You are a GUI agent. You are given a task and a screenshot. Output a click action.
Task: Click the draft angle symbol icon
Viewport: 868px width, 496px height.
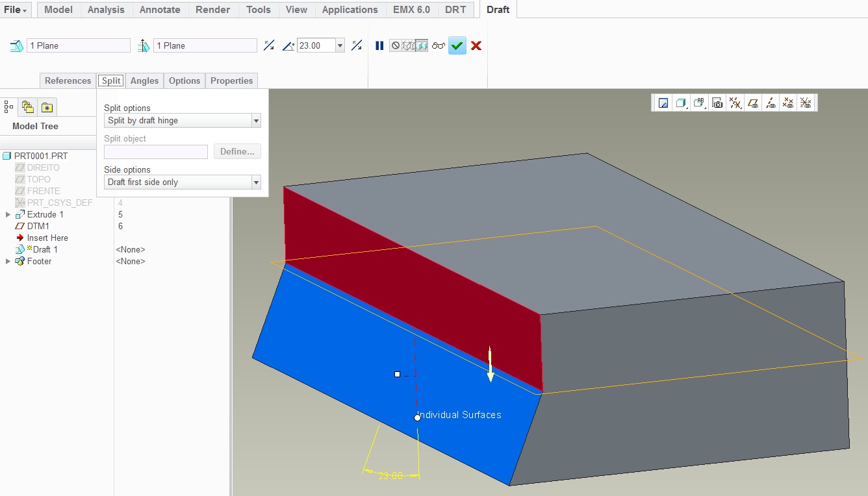click(x=289, y=45)
